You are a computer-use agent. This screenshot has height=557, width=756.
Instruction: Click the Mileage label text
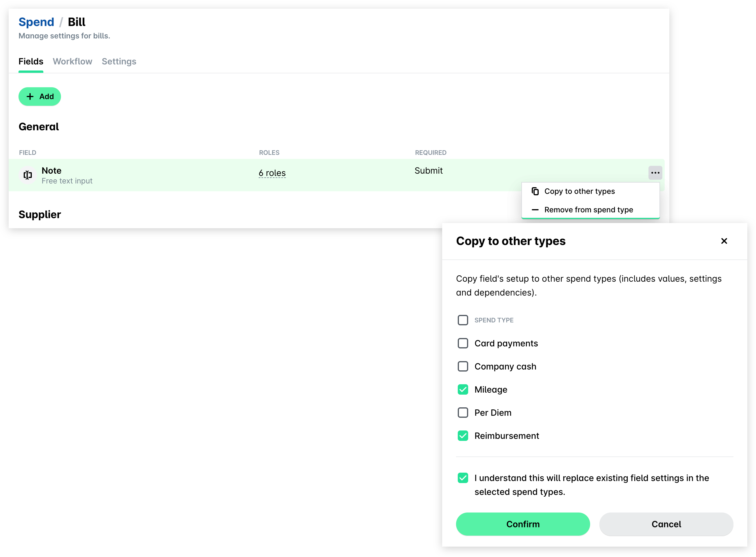point(491,390)
